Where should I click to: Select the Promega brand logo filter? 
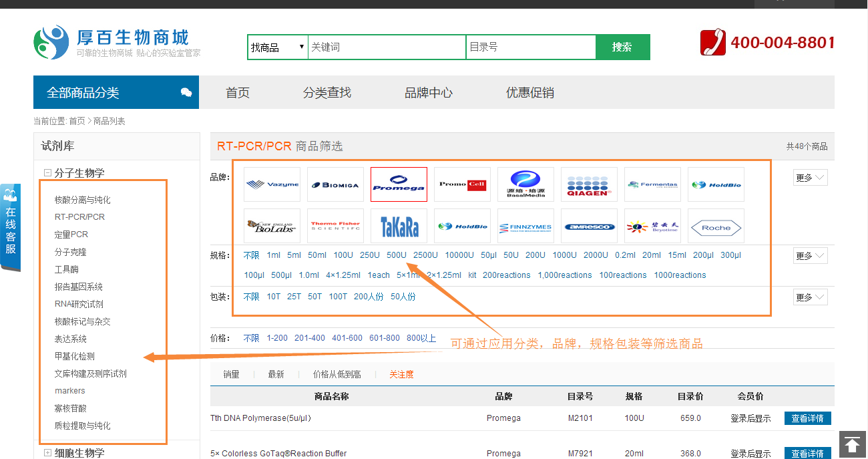[399, 184]
